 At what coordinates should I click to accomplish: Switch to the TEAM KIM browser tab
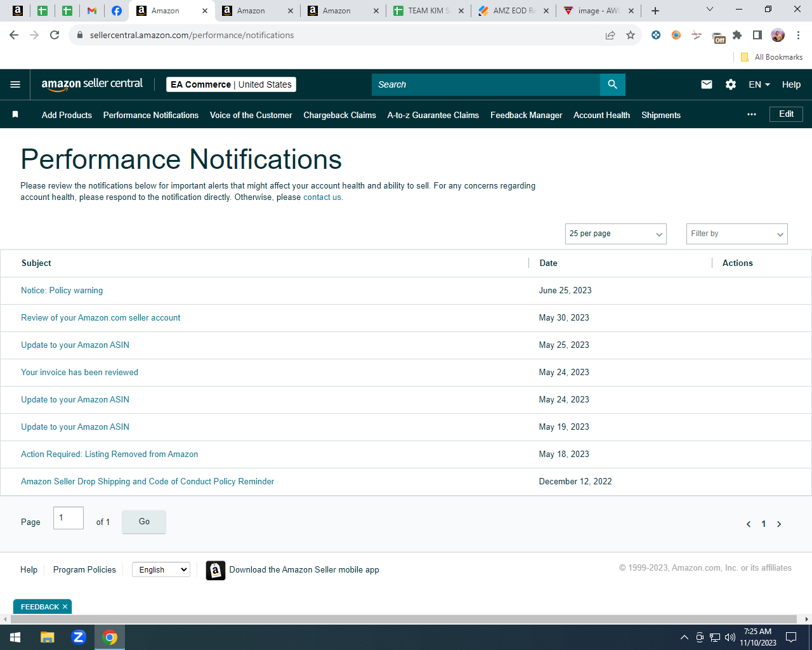pyautogui.click(x=428, y=11)
